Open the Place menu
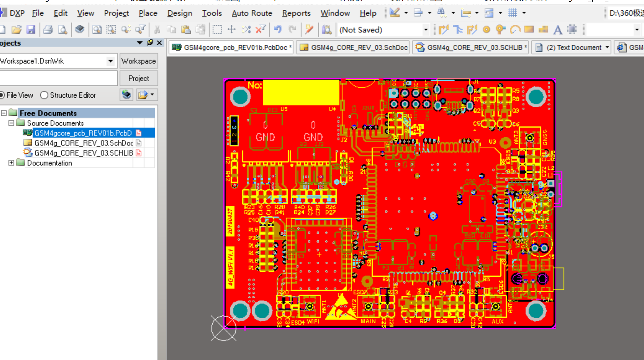Image resolution: width=644 pixels, height=360 pixels. pyautogui.click(x=148, y=13)
